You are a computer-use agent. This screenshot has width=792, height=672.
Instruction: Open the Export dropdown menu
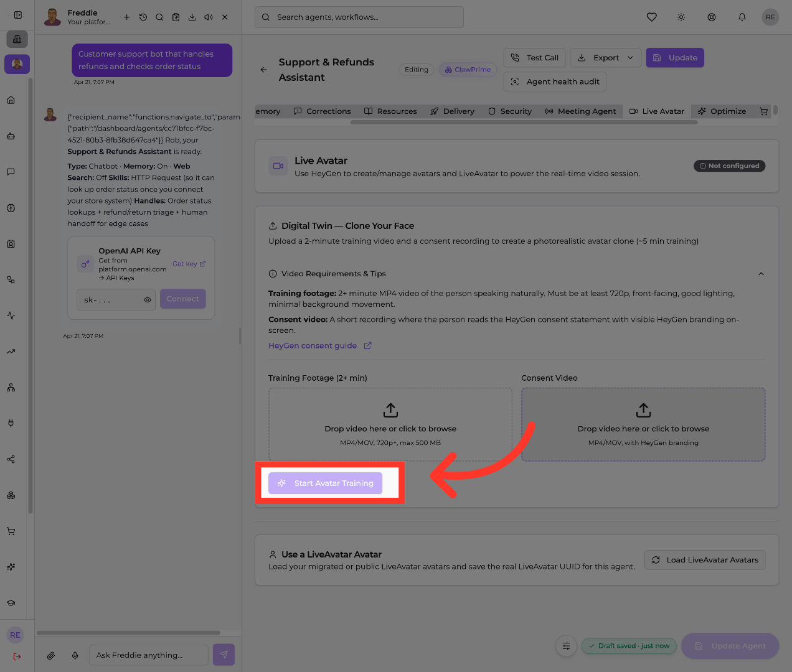(x=605, y=58)
